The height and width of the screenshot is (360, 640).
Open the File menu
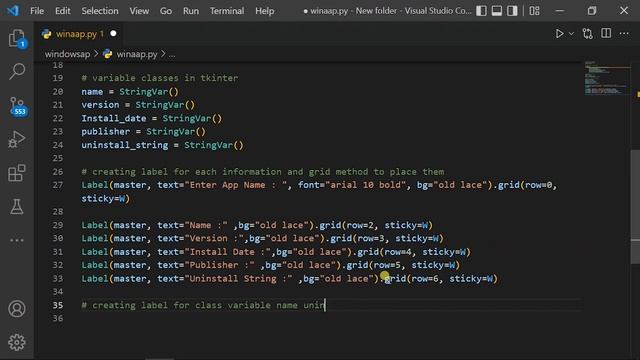[37, 11]
